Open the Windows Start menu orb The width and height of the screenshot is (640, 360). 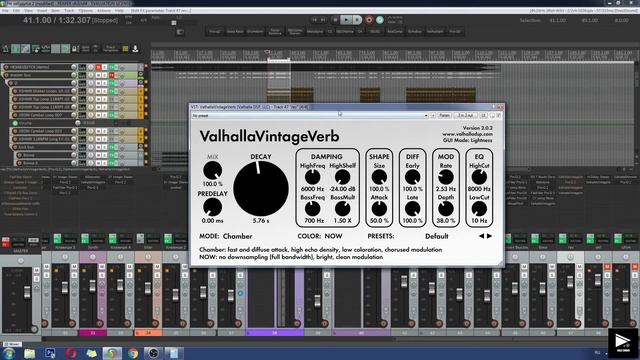[x=9, y=353]
